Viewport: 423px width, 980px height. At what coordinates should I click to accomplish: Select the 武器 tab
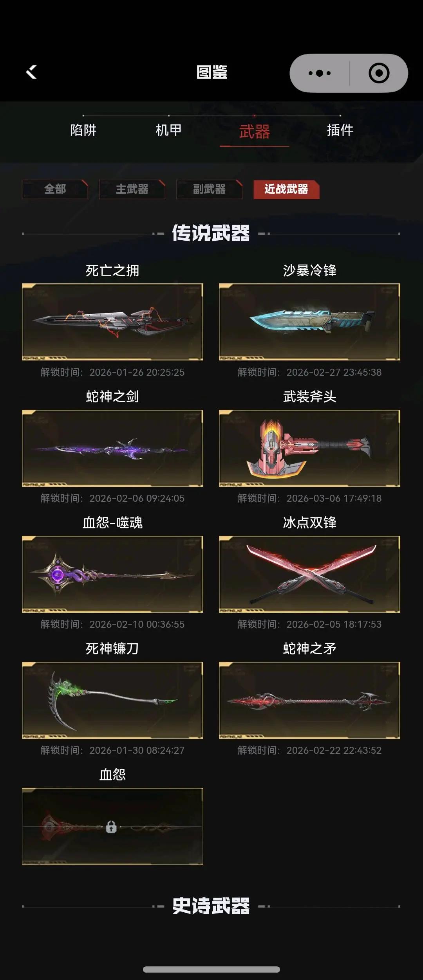click(254, 132)
